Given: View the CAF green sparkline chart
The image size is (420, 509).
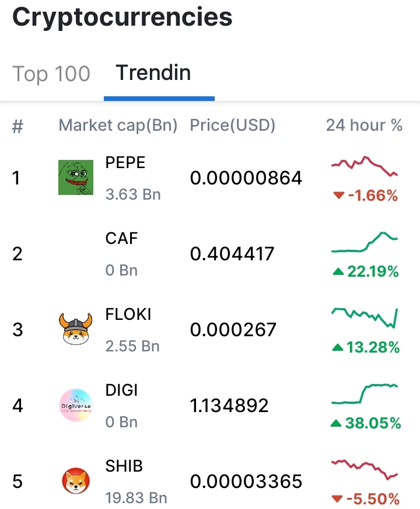Looking at the screenshot, I should tap(365, 243).
